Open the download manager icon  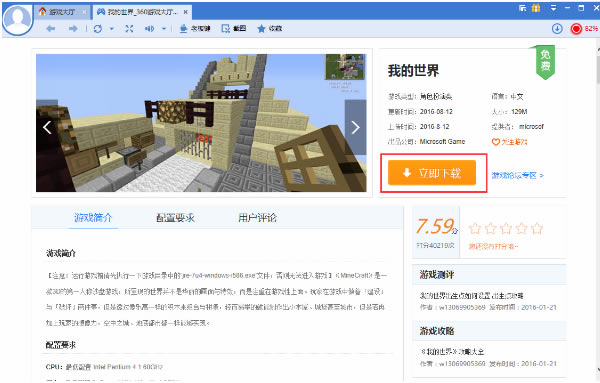pyautogui.click(x=557, y=29)
